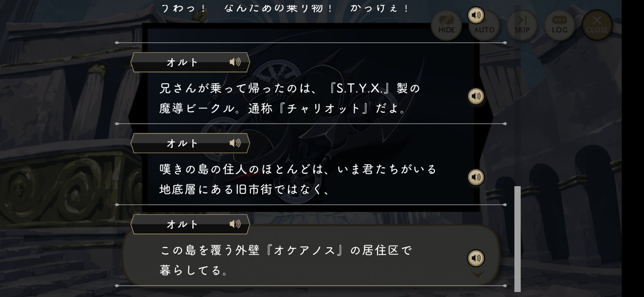The image size is (644, 297).
Task: Click the 地底層にある旧市街 dialogue text
Action: 245,189
